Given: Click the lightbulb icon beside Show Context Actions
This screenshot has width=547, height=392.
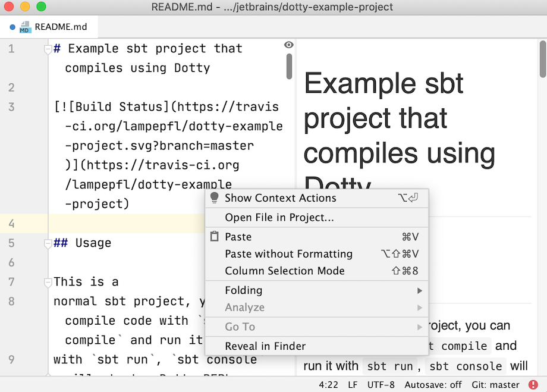Looking at the screenshot, I should click(215, 198).
